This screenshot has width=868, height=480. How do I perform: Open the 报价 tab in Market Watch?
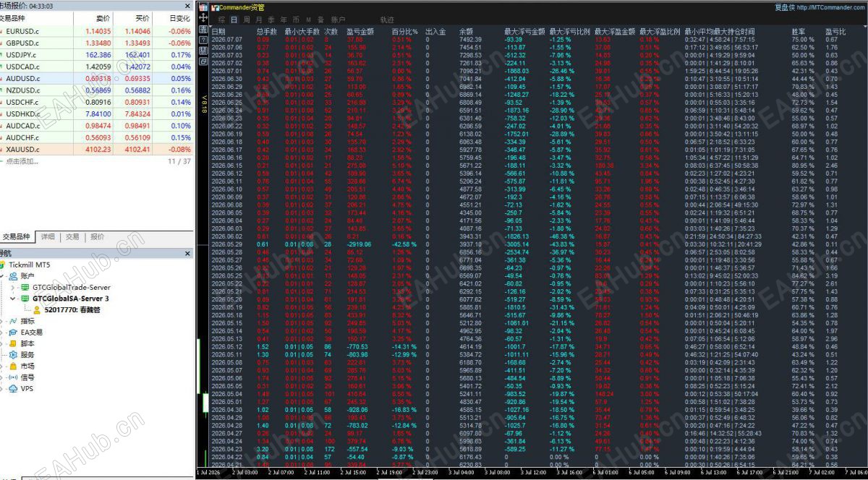(97, 236)
